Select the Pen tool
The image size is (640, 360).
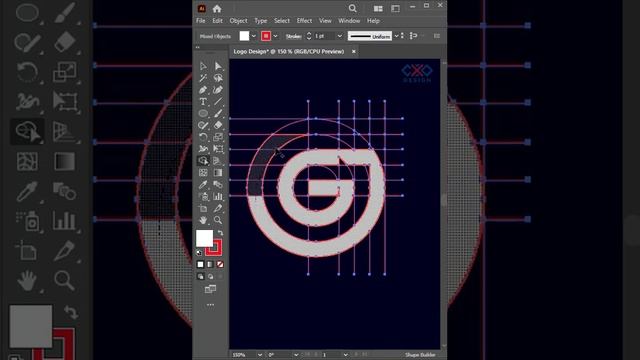tap(203, 89)
